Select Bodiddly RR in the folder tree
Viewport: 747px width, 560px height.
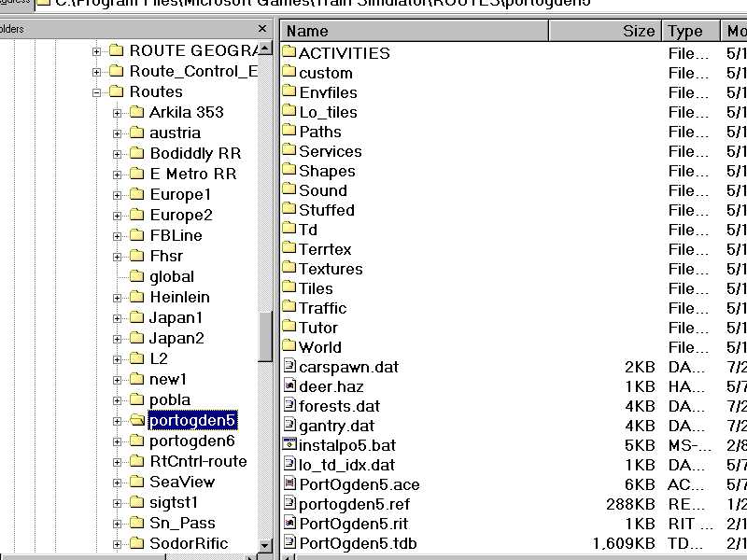tap(195, 153)
